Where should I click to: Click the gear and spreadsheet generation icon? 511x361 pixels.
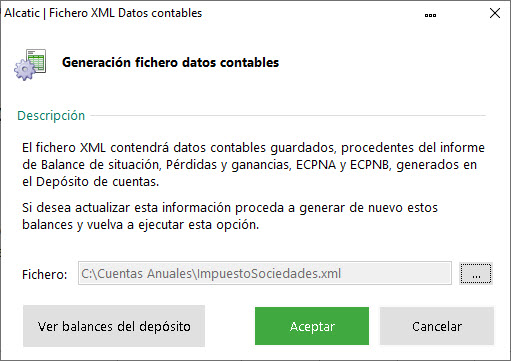(30, 64)
